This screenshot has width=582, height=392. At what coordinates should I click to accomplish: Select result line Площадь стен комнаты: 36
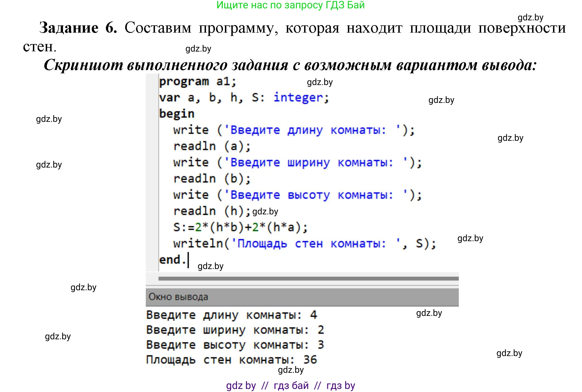[231, 360]
